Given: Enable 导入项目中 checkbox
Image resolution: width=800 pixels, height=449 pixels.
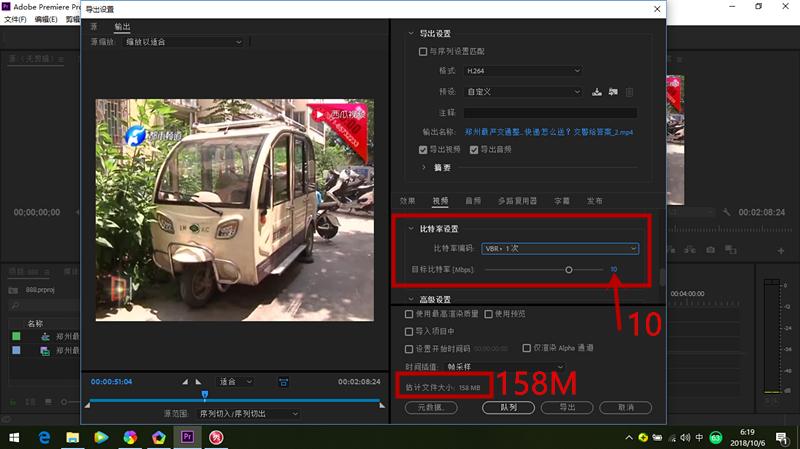Looking at the screenshot, I should tap(409, 332).
